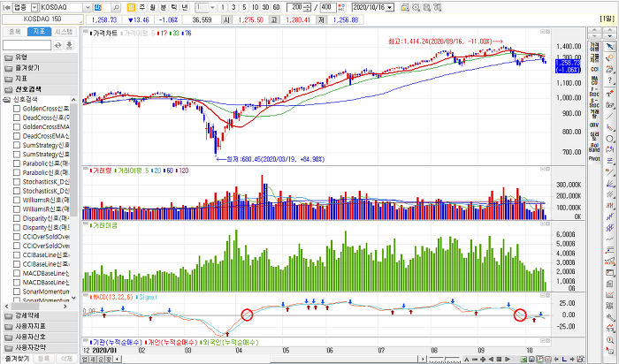Select the weekly (주) period button
Image resolution: width=619 pixels, height=364 pixels.
(142, 7)
